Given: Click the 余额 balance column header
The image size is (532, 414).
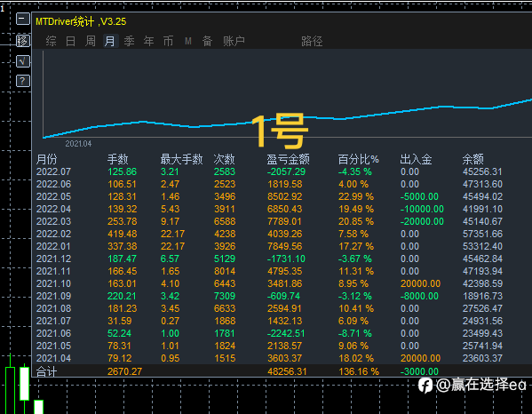Looking at the screenshot, I should click(x=472, y=159).
